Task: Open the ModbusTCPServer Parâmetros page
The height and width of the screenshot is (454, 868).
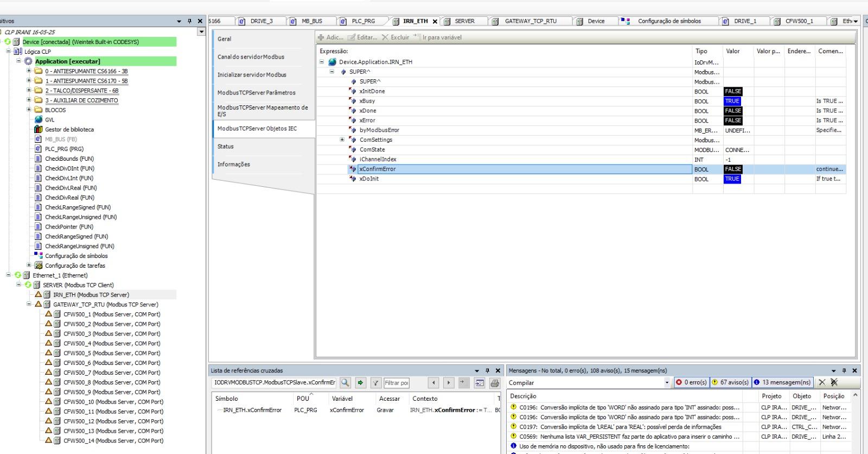Action: pyautogui.click(x=257, y=93)
